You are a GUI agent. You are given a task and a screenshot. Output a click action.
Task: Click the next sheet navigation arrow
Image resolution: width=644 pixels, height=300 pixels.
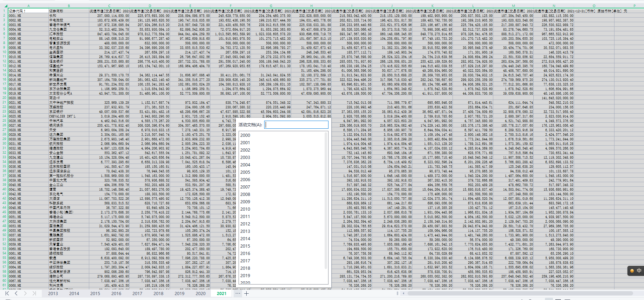point(25,293)
